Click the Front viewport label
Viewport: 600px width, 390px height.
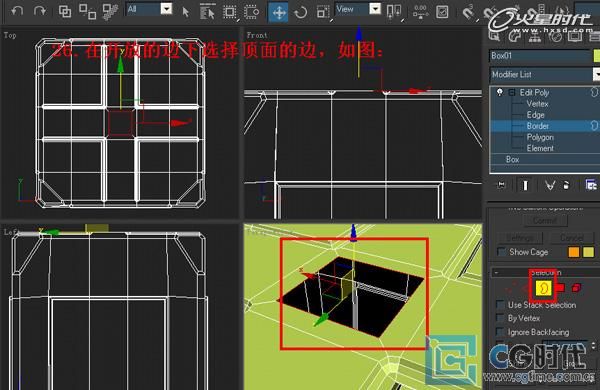click(x=257, y=35)
